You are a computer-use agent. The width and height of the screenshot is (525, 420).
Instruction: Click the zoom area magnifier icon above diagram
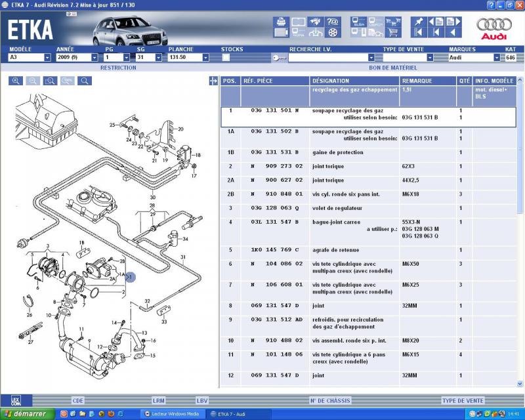pos(50,81)
